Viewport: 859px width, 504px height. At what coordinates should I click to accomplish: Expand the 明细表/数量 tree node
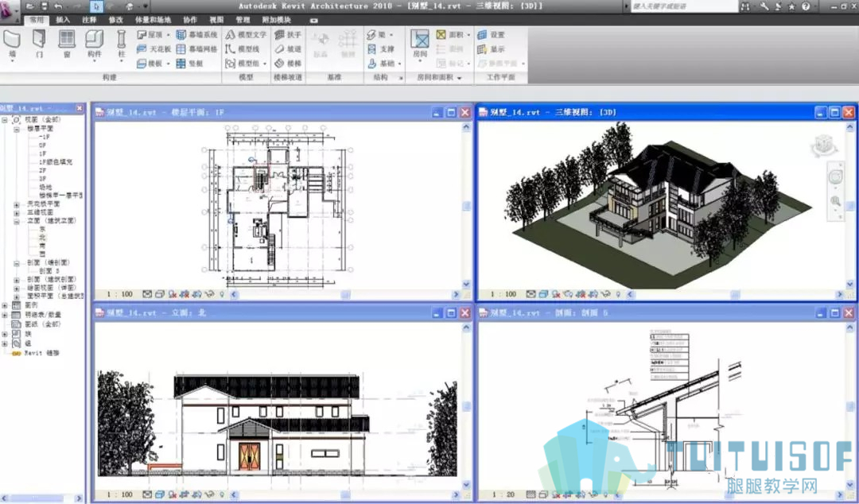[x=5, y=315]
